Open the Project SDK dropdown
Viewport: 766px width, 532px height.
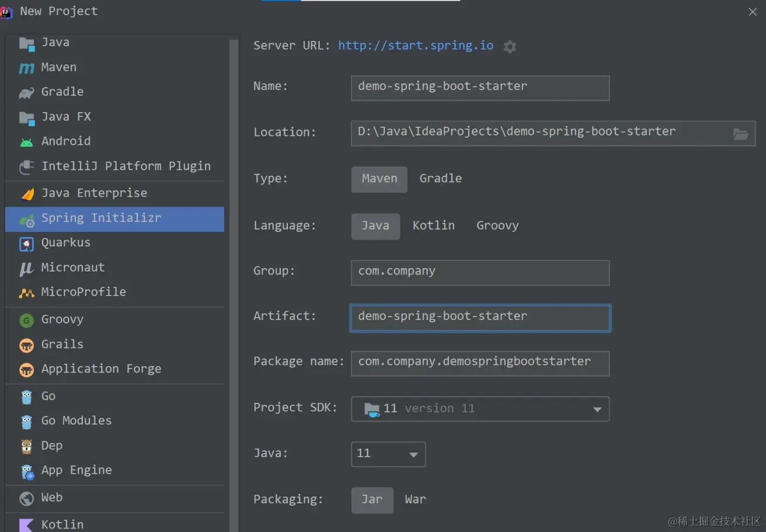480,409
